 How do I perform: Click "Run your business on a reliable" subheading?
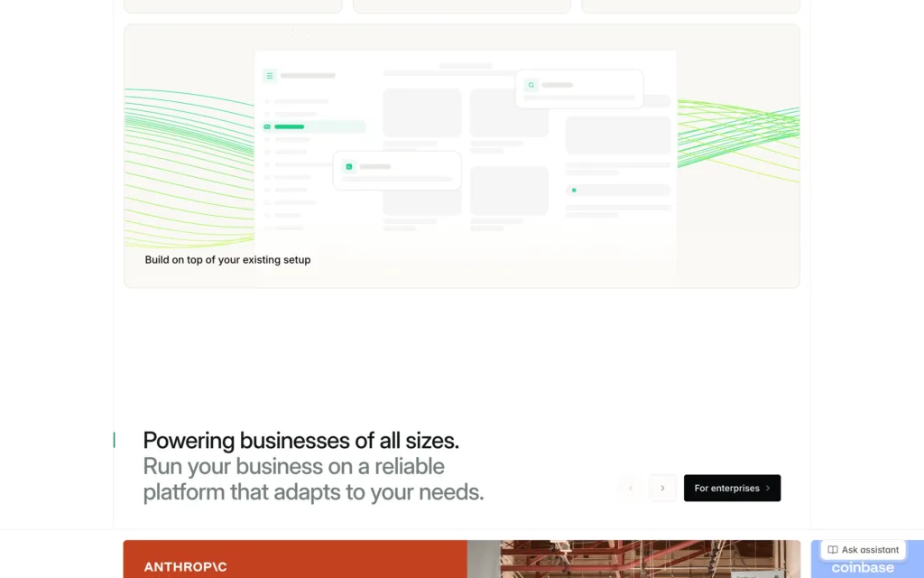coord(293,467)
